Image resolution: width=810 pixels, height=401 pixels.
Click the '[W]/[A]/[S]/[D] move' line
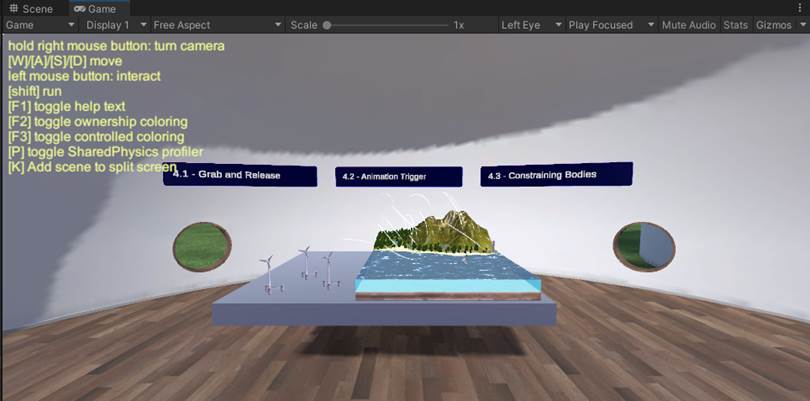(65, 61)
